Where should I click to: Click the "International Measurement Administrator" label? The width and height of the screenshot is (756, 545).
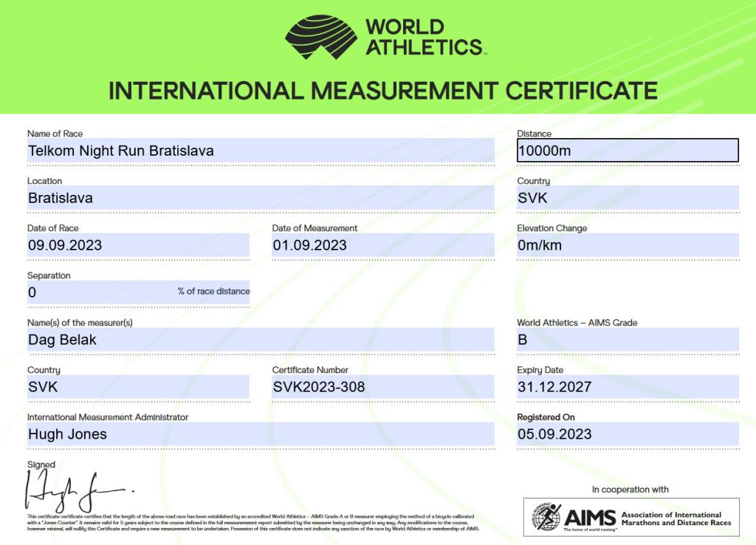tap(108, 417)
